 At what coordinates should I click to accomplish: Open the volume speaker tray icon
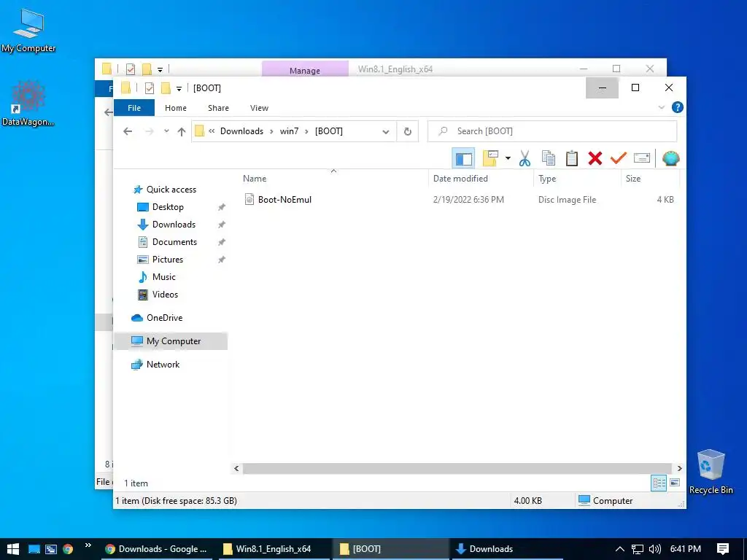[655, 549]
